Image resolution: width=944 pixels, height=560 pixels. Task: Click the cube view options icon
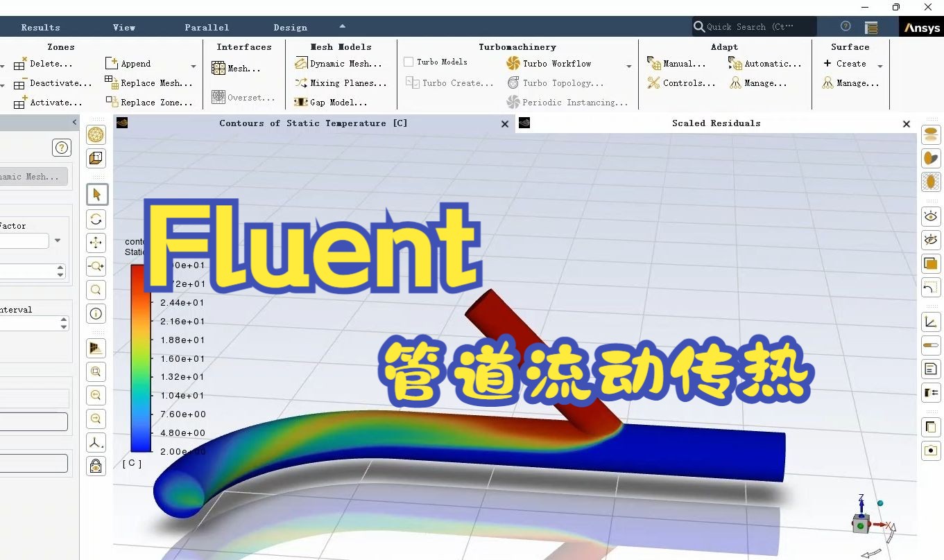96,158
